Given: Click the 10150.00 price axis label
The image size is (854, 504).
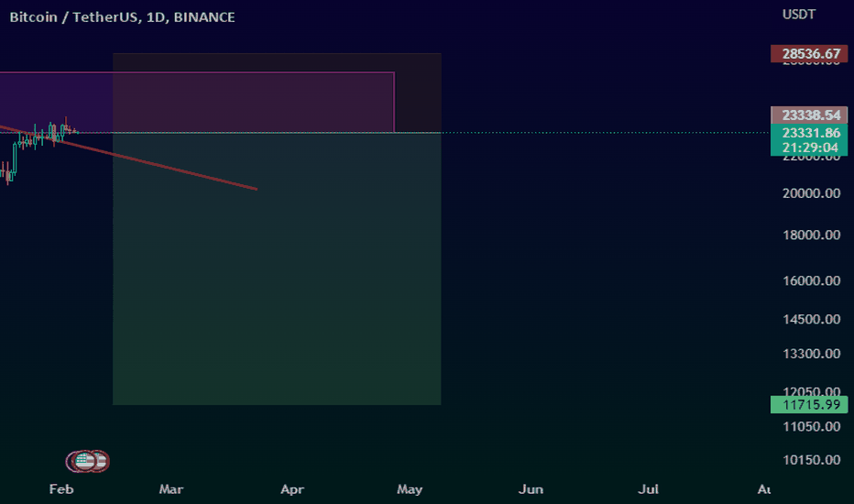Looking at the screenshot, I should tap(811, 460).
